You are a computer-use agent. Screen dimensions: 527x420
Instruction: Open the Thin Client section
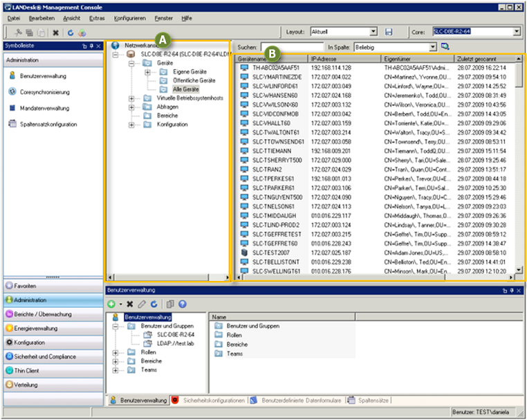pos(53,371)
